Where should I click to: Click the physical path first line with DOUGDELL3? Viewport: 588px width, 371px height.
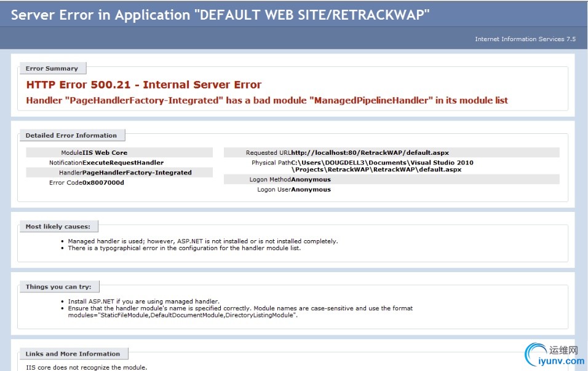[382, 163]
